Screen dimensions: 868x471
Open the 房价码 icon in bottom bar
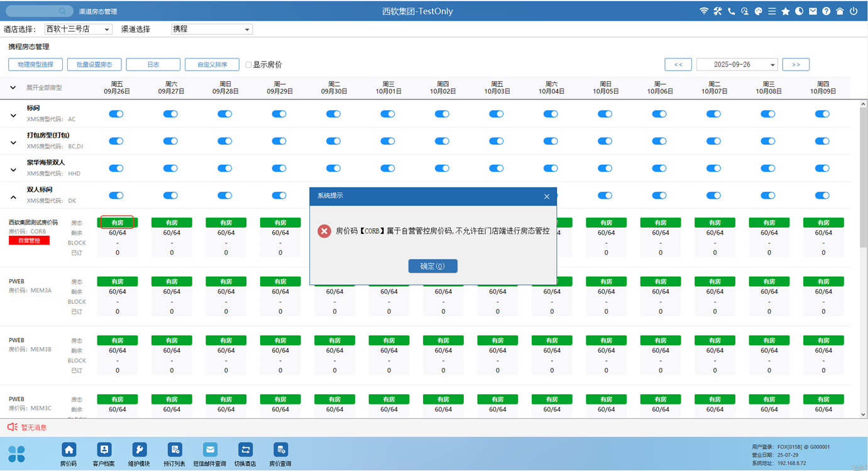click(x=69, y=450)
